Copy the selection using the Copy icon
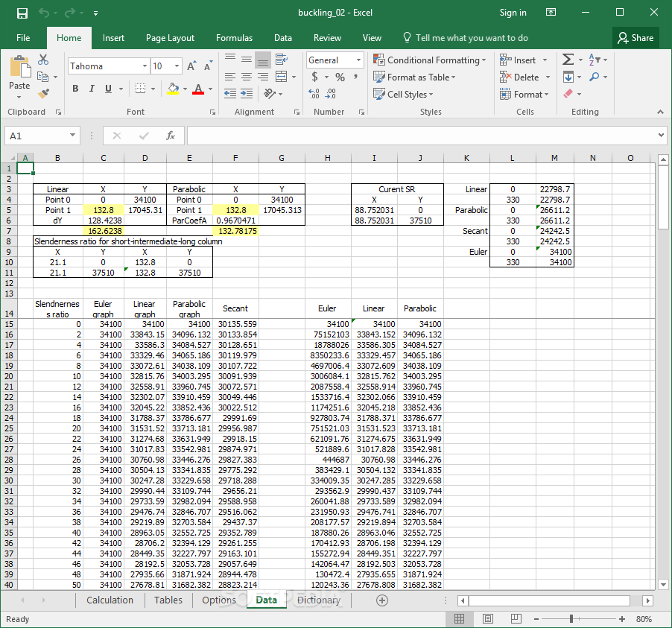 tap(43, 77)
